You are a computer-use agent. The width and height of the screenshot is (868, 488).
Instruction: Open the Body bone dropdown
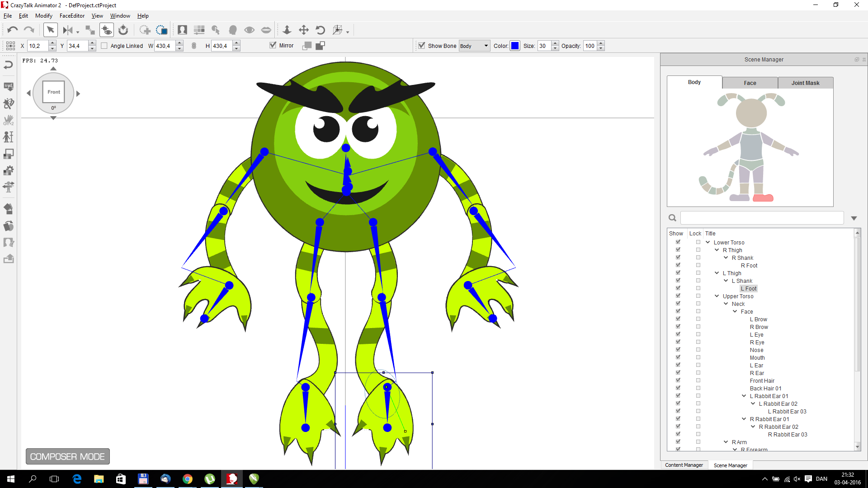tap(474, 46)
